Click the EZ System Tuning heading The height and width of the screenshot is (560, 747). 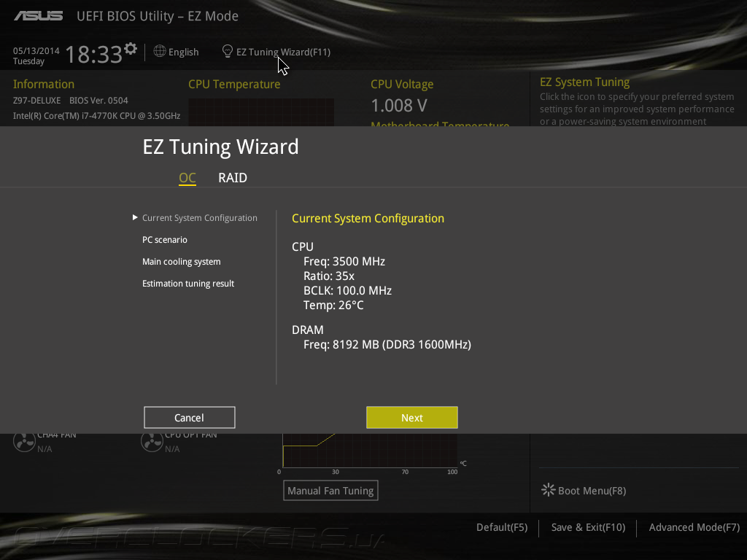(584, 82)
